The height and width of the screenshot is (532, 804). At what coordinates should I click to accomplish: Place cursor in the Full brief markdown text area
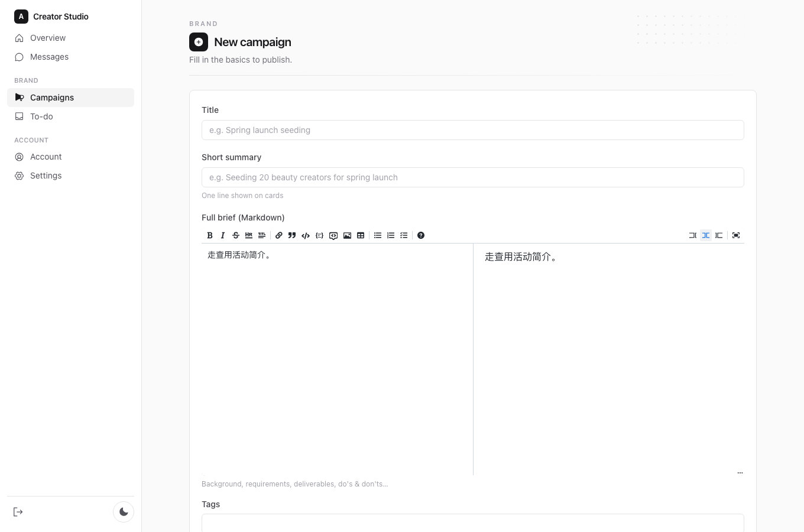[337, 359]
